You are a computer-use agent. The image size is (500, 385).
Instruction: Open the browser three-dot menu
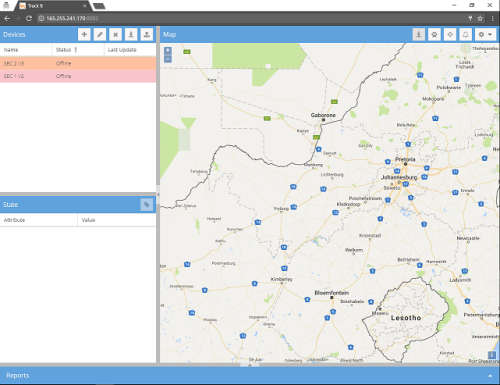[492, 18]
